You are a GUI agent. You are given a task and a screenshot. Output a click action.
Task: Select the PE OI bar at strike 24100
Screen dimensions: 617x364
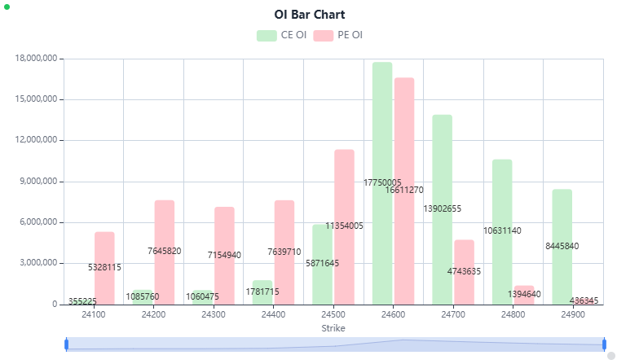tap(104, 268)
